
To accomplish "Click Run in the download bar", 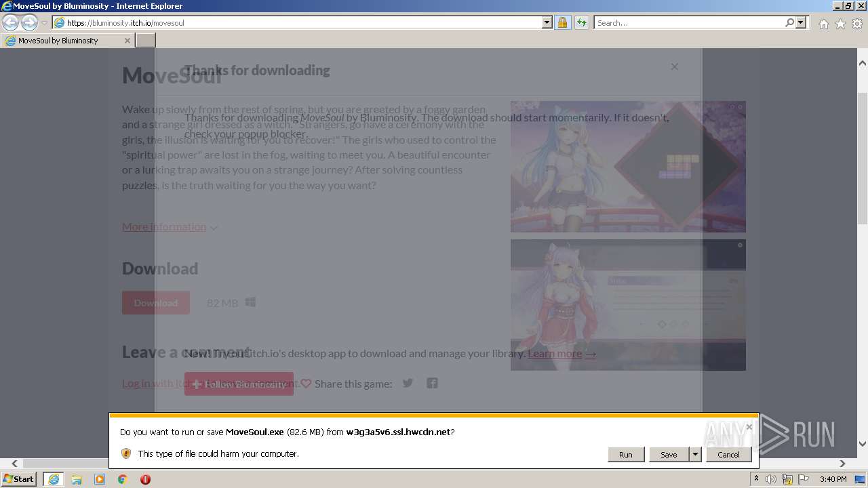I will click(625, 455).
